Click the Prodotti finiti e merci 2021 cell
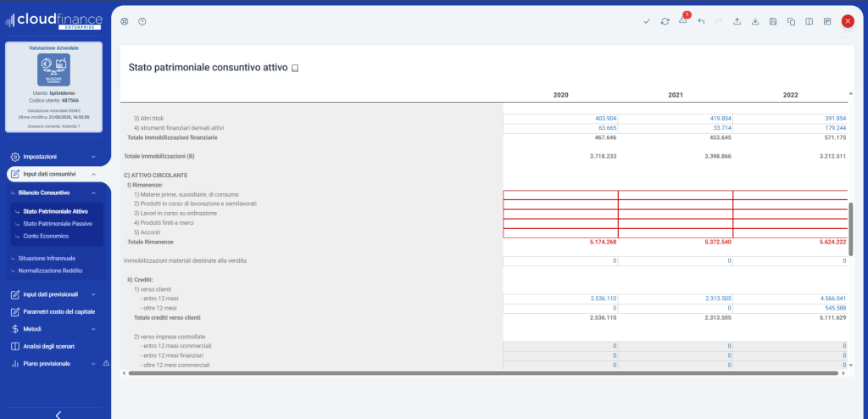The height and width of the screenshot is (419, 868). click(x=676, y=223)
